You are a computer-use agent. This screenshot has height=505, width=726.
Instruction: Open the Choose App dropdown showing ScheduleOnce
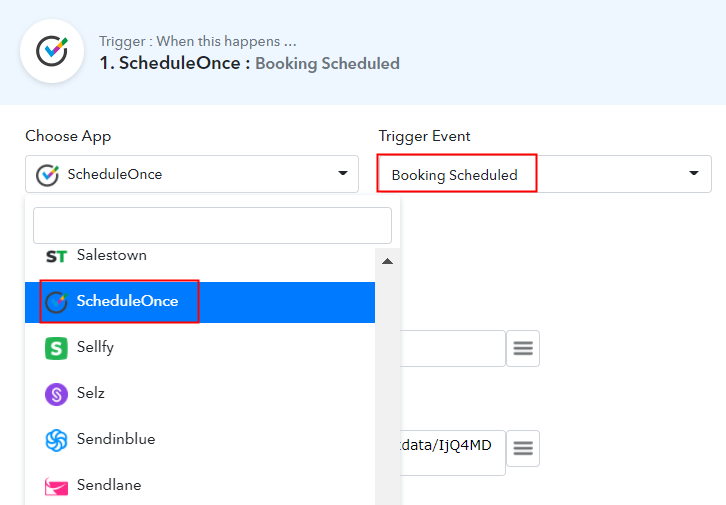tap(192, 174)
